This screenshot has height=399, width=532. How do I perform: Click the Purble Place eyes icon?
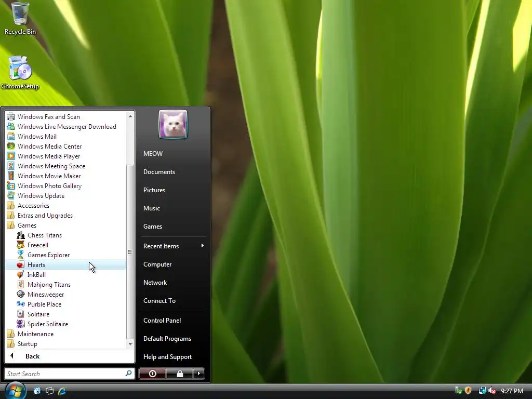[21, 304]
